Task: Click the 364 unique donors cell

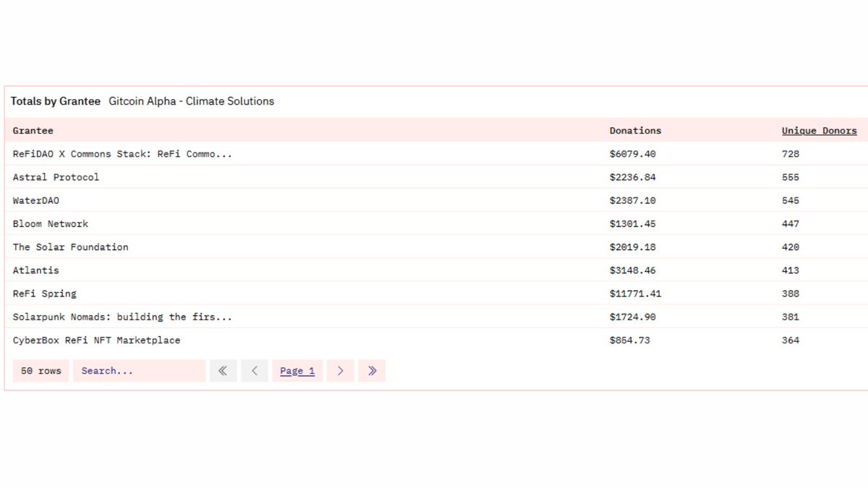Action: click(x=791, y=340)
